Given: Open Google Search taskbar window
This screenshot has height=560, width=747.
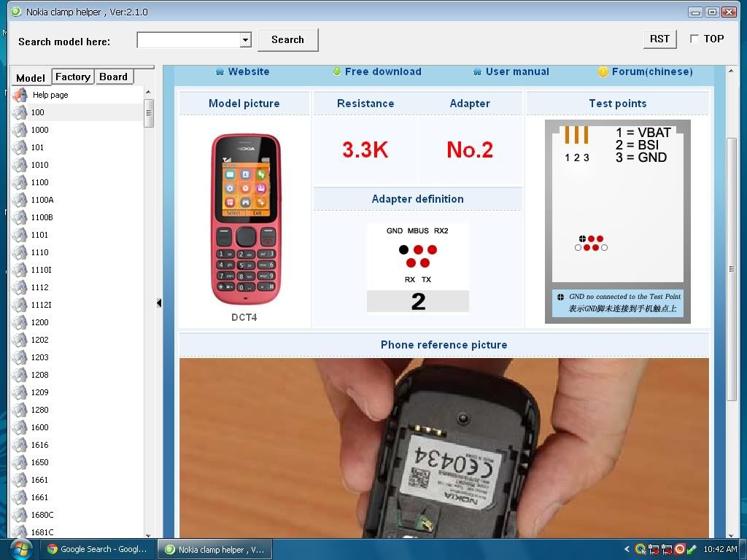Looking at the screenshot, I should click(96, 550).
